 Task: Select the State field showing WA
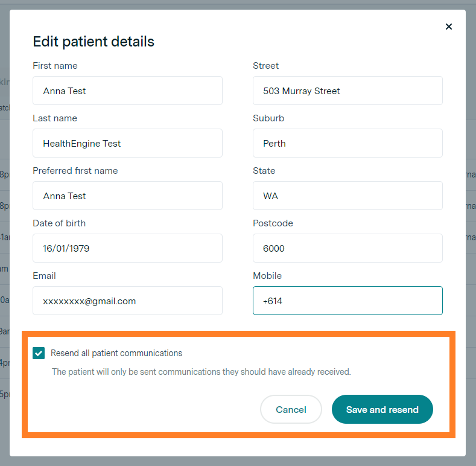[347, 196]
